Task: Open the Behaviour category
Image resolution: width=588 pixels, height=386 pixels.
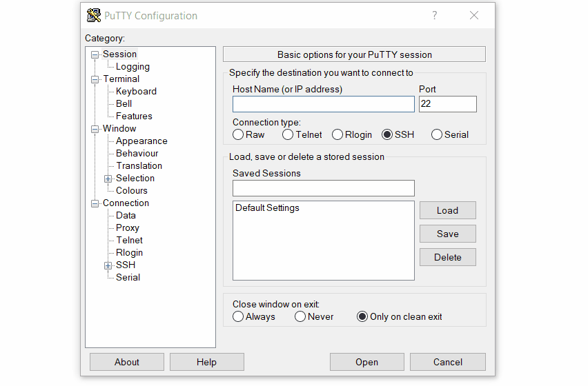Action: click(137, 153)
